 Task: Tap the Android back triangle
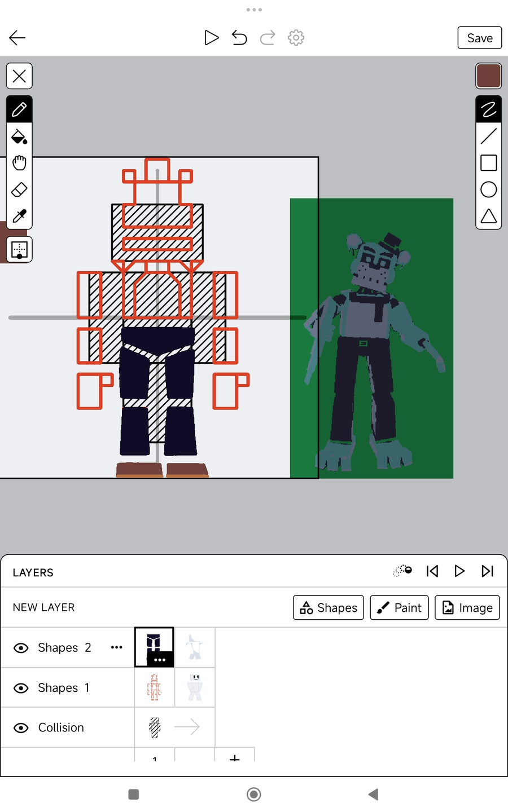373,795
